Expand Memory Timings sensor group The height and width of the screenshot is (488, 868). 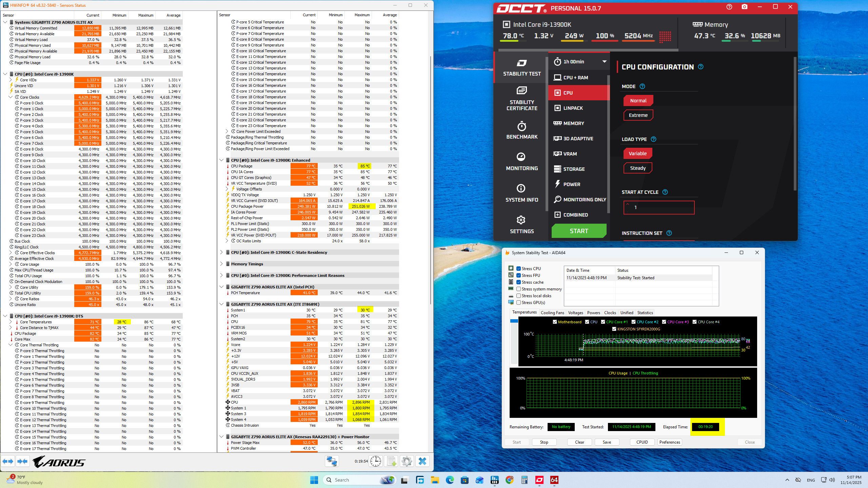pyautogui.click(x=222, y=264)
